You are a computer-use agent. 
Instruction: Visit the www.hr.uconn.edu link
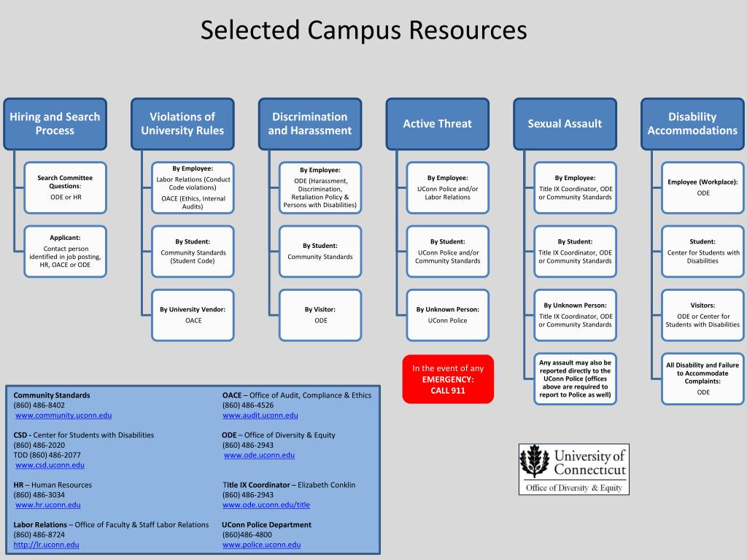pos(48,505)
